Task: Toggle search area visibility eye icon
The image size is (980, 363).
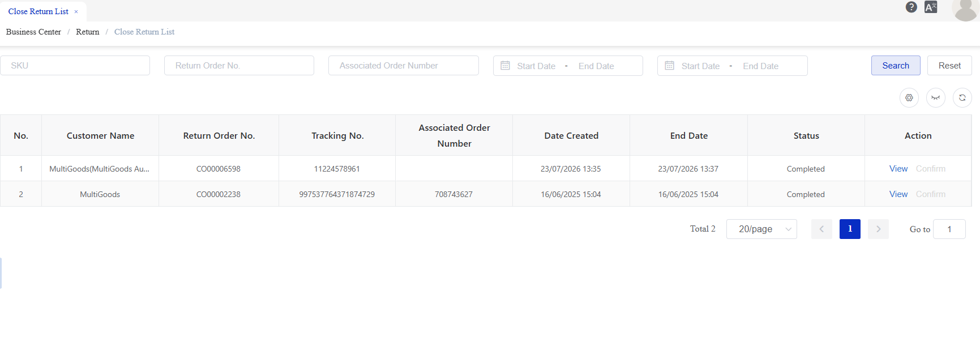Action: [936, 97]
